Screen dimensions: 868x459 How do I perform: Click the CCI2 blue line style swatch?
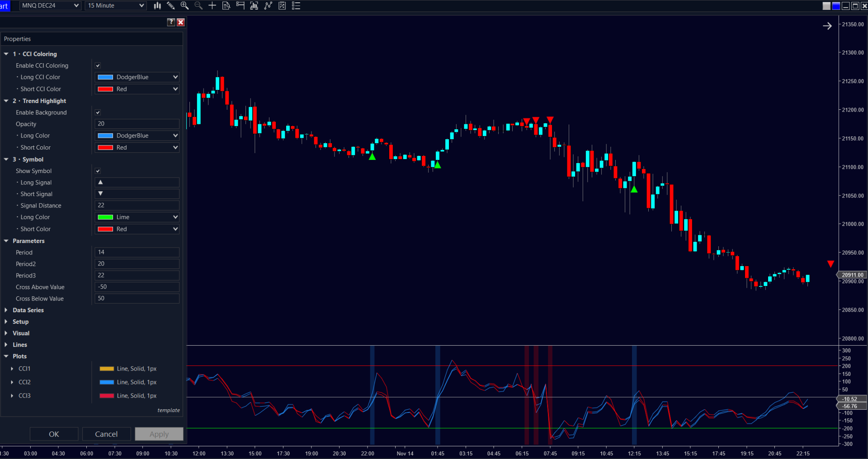107,382
